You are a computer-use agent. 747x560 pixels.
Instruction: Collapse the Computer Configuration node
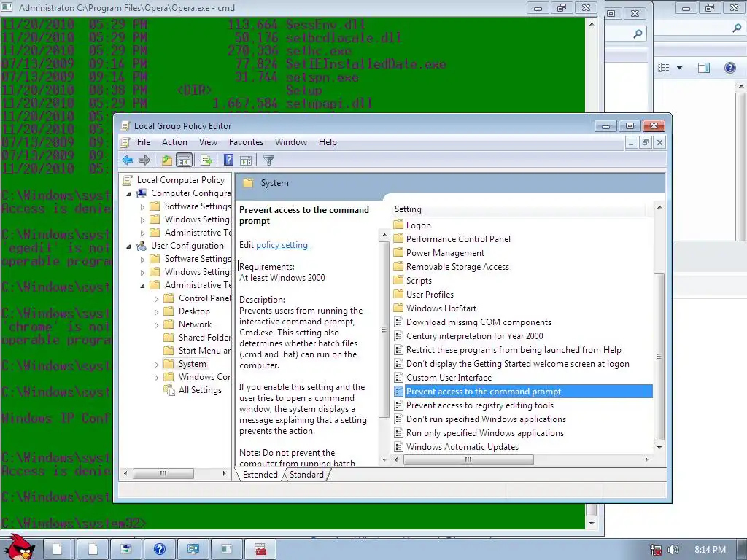128,194
